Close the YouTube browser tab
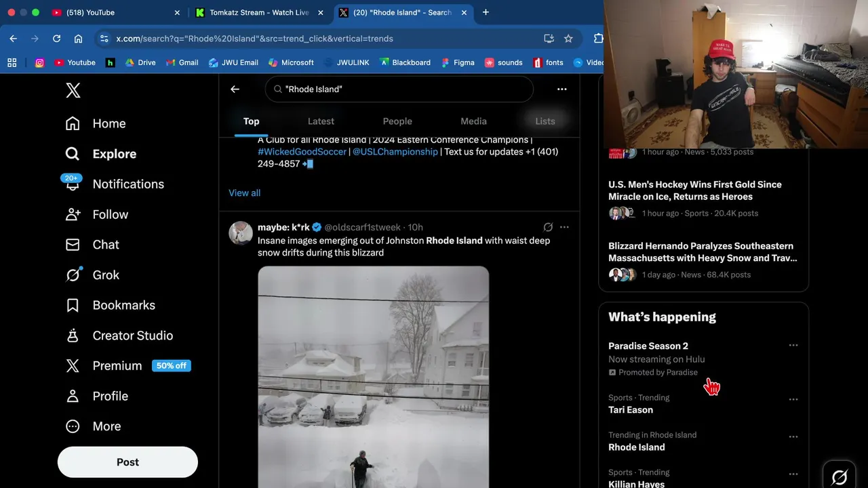Viewport: 868px width, 488px height. point(177,12)
